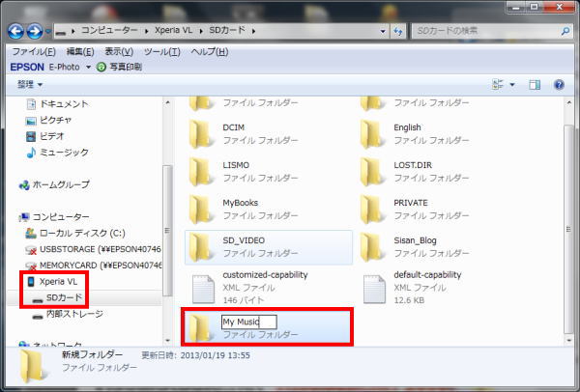The height and width of the screenshot is (392, 580).
Task: Click the 写真印刷 button
Action: tap(120, 67)
